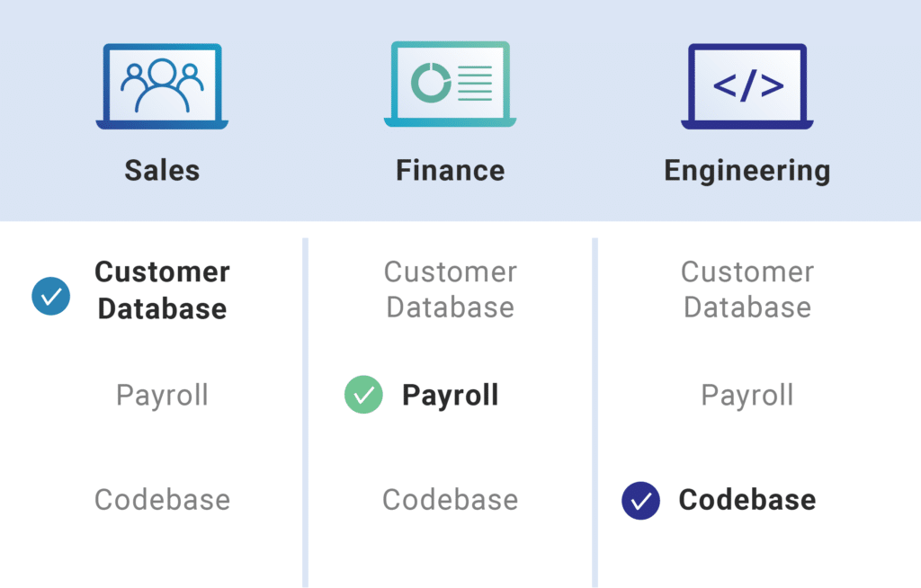921x588 pixels.
Task: Click the divider between Finance and Engineering
Action: pos(595,412)
